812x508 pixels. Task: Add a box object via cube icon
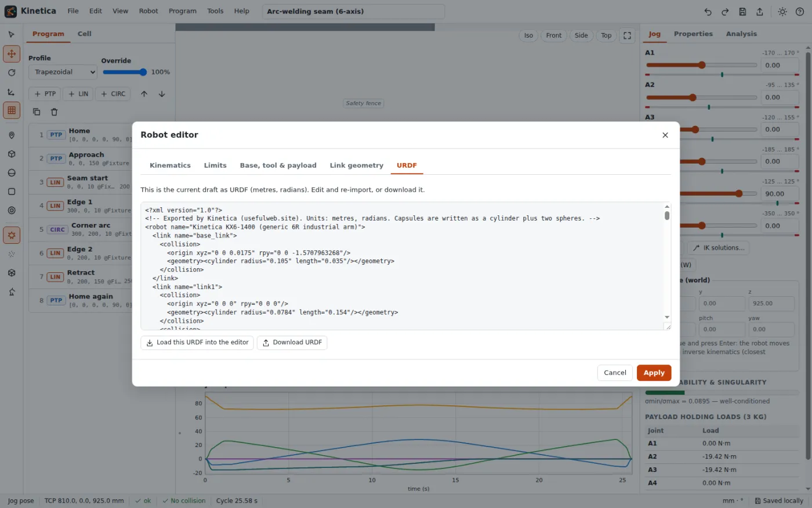click(11, 154)
